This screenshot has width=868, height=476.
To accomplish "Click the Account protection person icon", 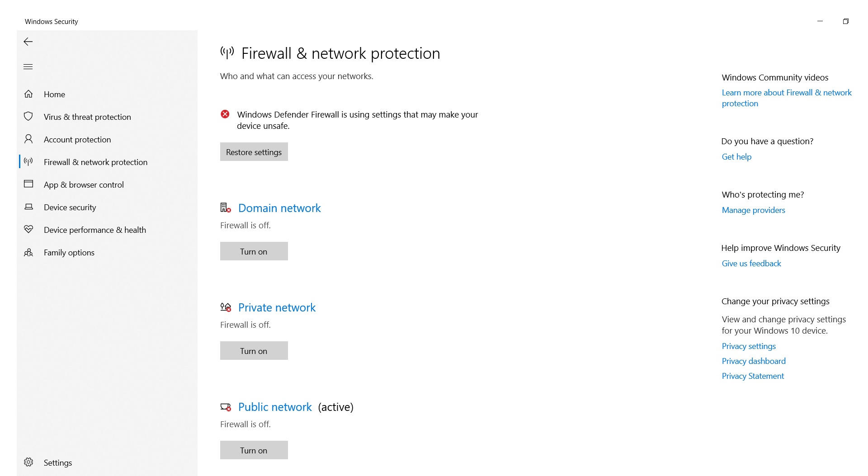I will (28, 139).
